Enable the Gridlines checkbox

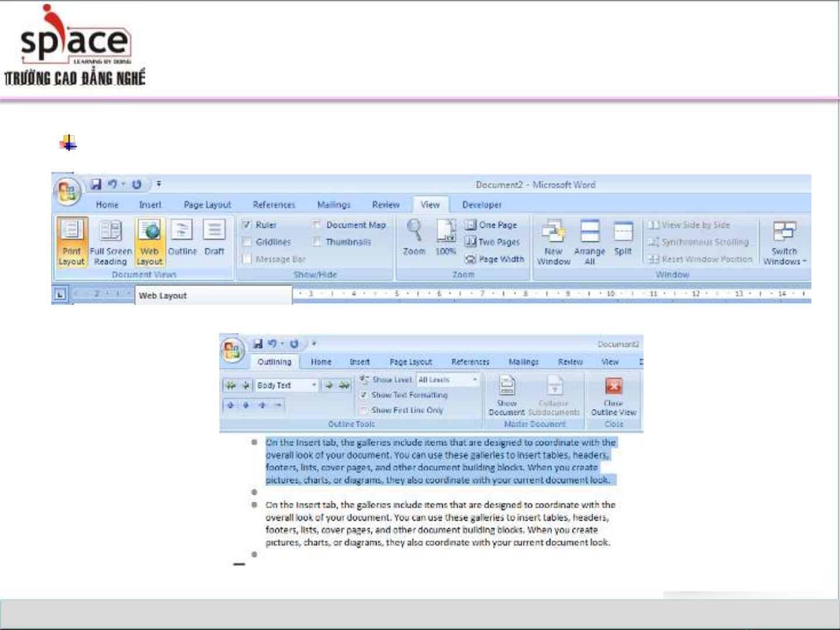click(247, 242)
